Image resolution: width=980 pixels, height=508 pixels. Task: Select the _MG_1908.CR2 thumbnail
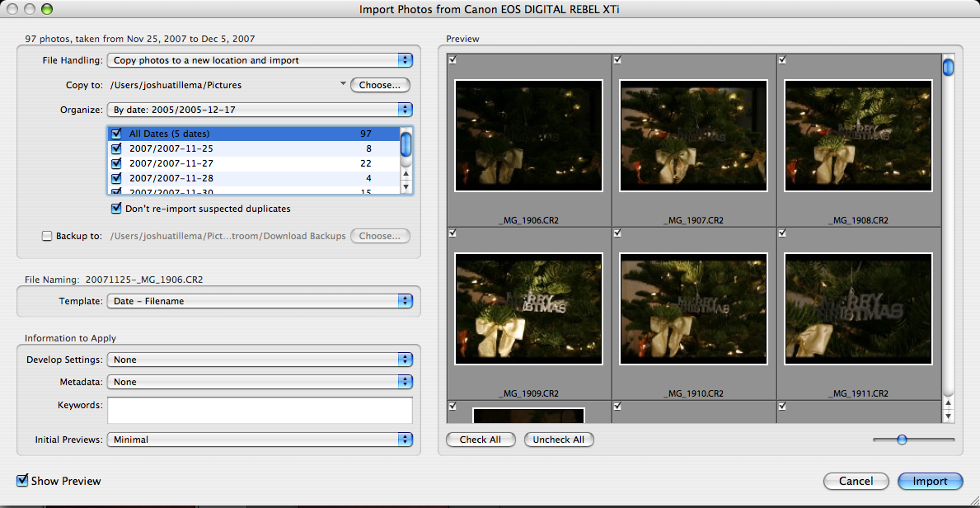click(857, 136)
